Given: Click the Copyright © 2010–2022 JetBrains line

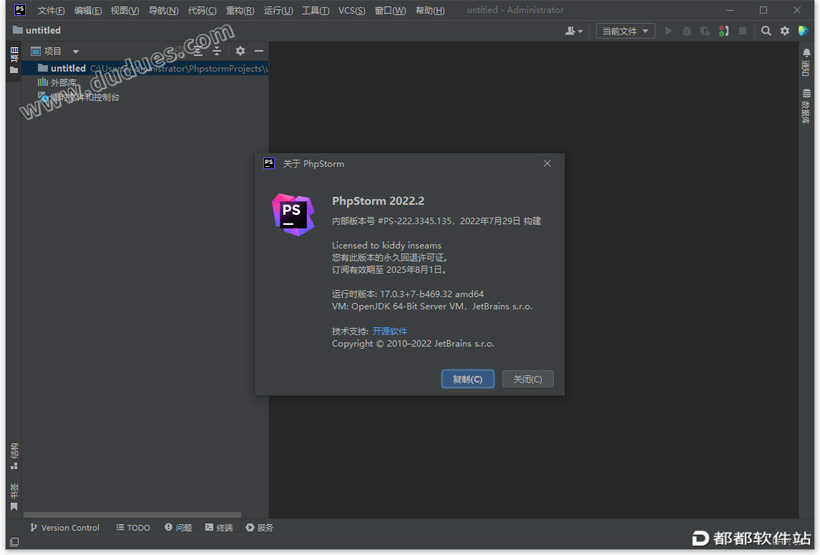Looking at the screenshot, I should click(x=413, y=344).
